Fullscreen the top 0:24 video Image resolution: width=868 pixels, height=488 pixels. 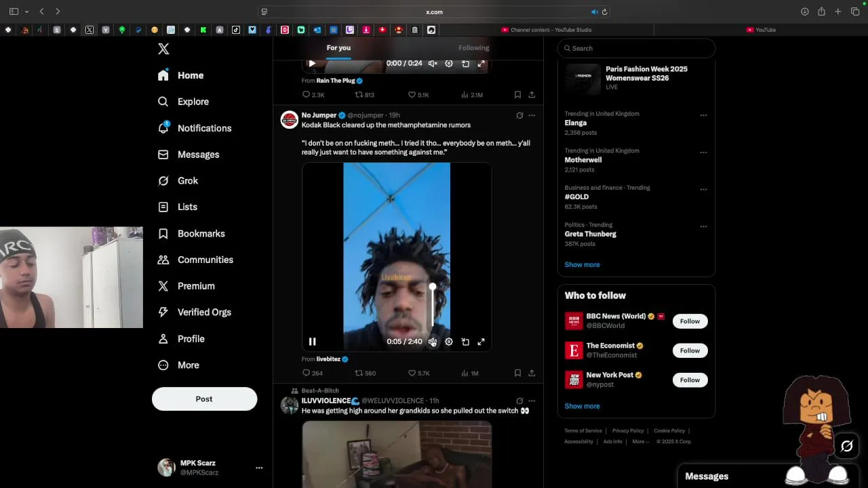pos(481,63)
